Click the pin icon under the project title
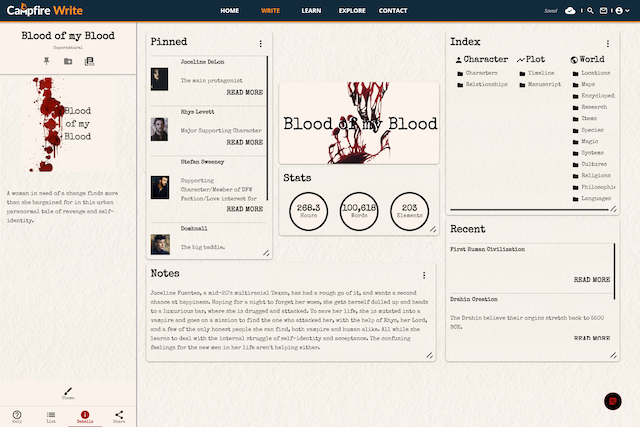Viewport: 640px width, 427px height. [x=47, y=61]
